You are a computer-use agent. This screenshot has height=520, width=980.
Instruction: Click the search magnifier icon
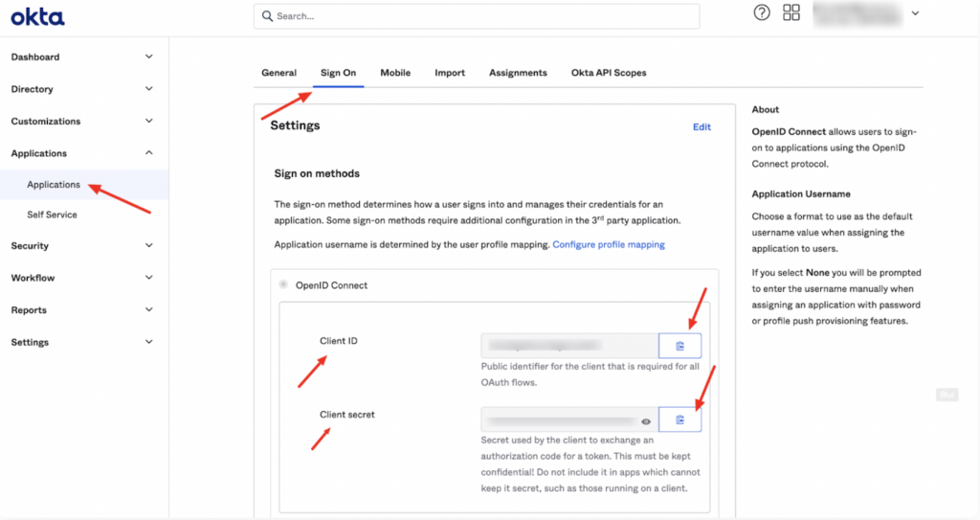268,16
